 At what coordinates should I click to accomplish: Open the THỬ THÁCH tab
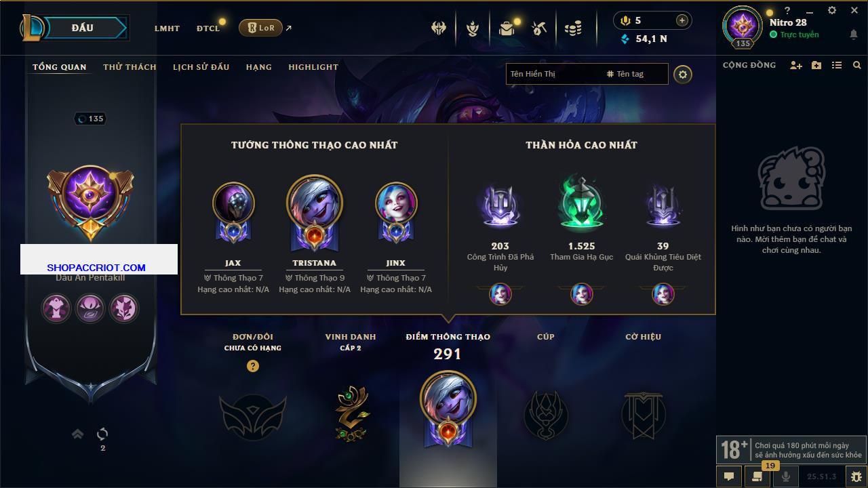point(130,67)
